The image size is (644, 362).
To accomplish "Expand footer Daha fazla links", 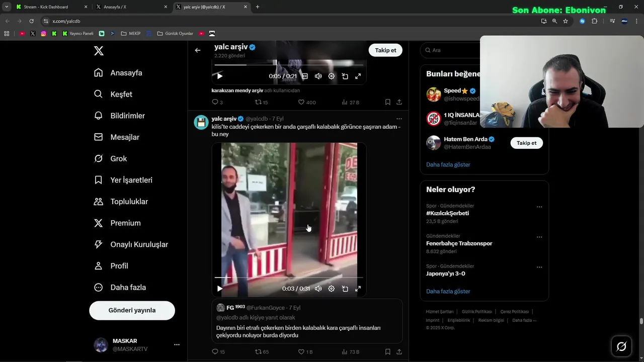I will 524,320.
